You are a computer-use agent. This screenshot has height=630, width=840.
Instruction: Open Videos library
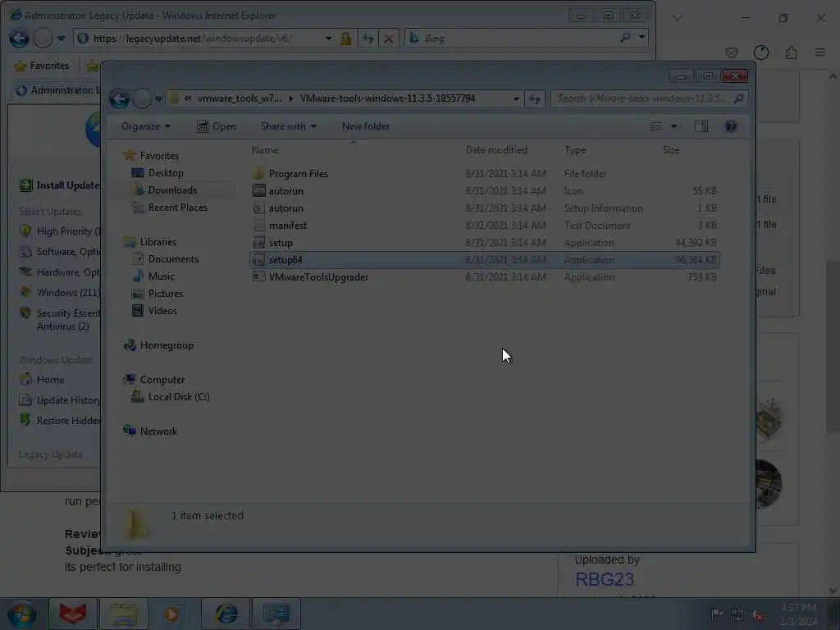tap(162, 311)
